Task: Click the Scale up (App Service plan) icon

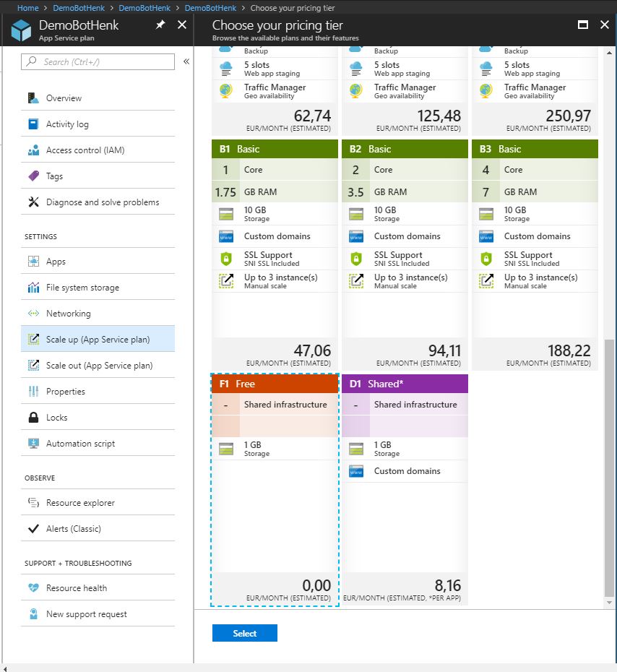Action: [33, 339]
